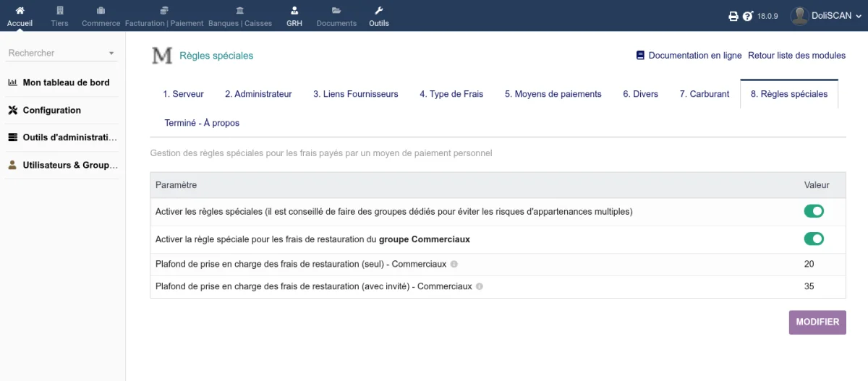Click the 18.0.9 version number
The image size is (868, 381).
click(x=767, y=16)
